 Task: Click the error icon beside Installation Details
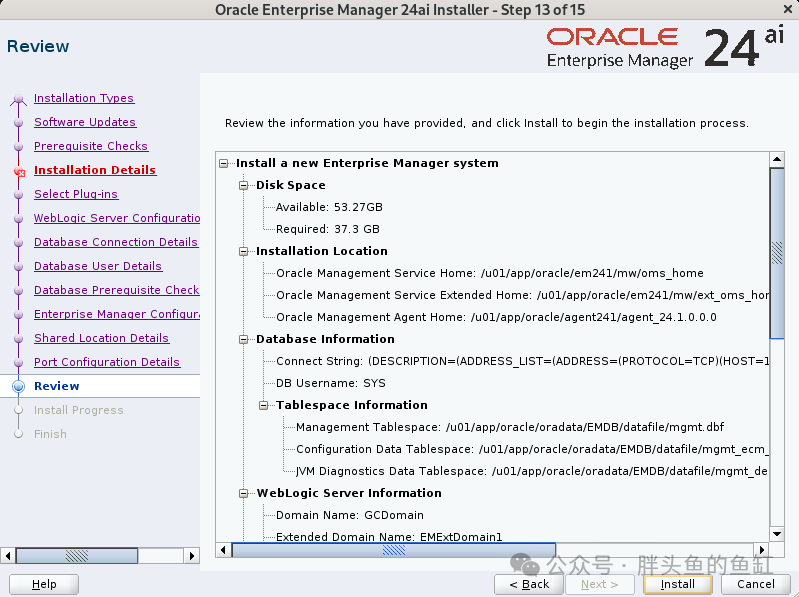pos(19,172)
